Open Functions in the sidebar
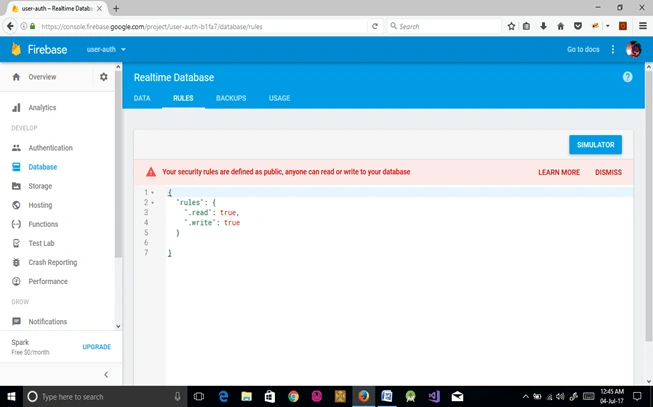 [x=43, y=224]
